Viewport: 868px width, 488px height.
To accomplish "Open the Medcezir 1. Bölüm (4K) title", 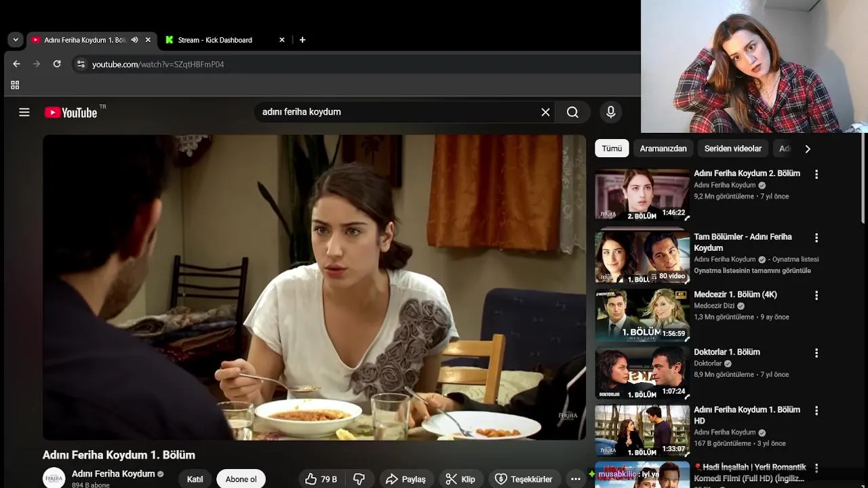I will click(x=735, y=295).
